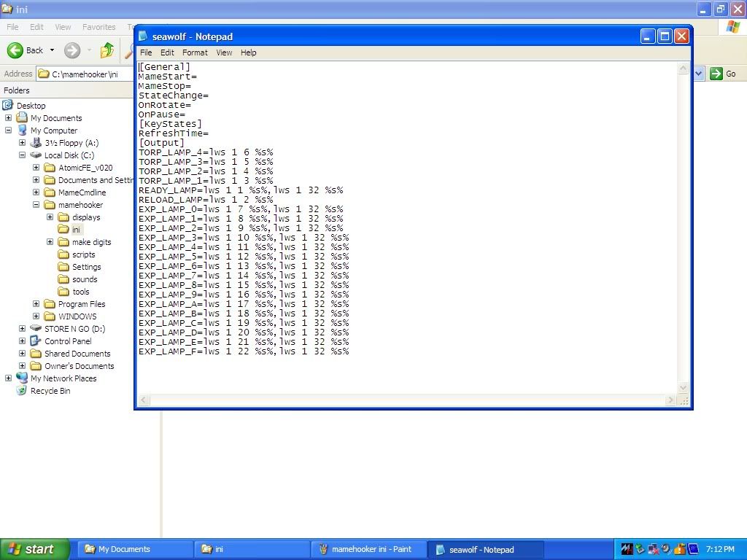Viewport: 747px width, 560px height.
Task: Click the seawolf - Notepad taskbar button
Action: click(x=486, y=549)
